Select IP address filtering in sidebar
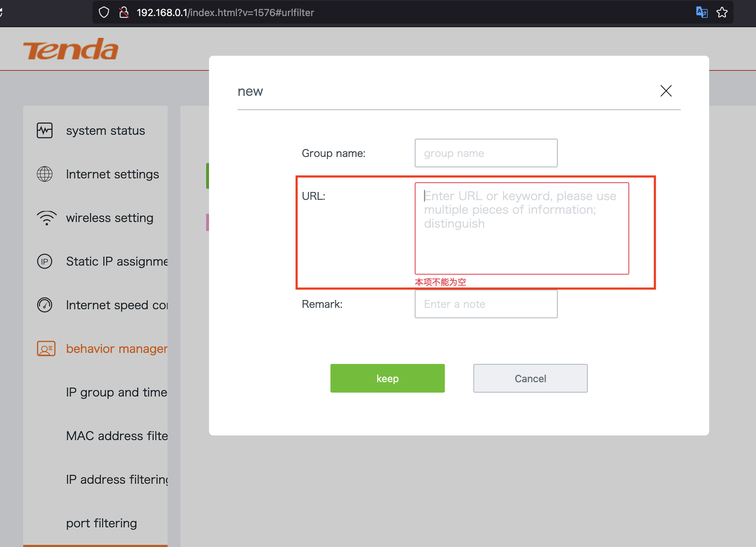 click(x=116, y=479)
